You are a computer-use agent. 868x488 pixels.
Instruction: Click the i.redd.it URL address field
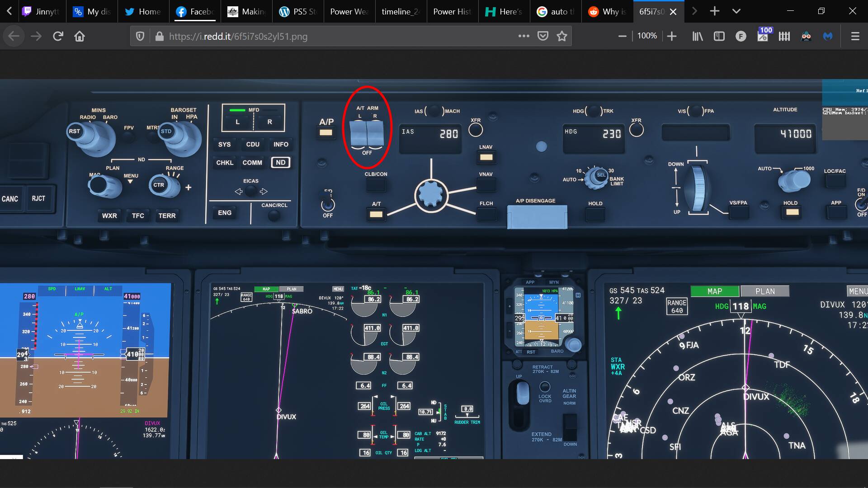point(316,36)
